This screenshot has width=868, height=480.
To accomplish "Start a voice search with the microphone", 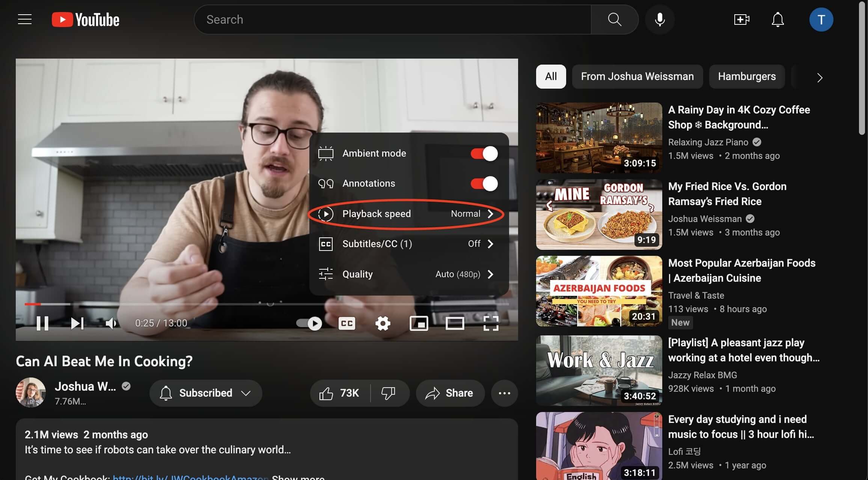I will [x=660, y=20].
